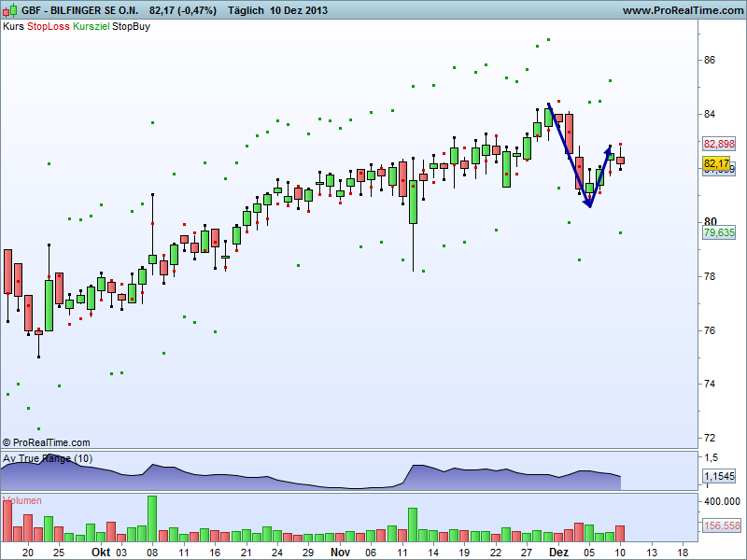Viewport: 747px width, 560px height.
Task: Click the candlestick chart icon beside GBF
Action: (10, 10)
